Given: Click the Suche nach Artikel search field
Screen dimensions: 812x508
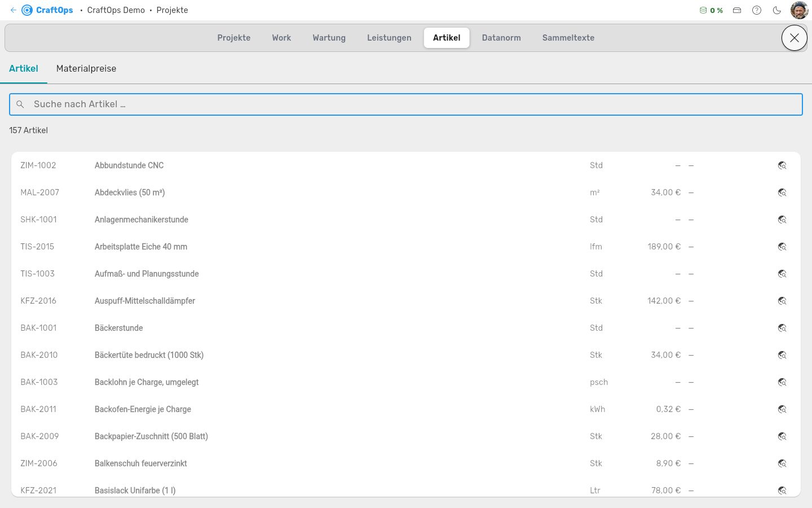Looking at the screenshot, I should pos(406,104).
